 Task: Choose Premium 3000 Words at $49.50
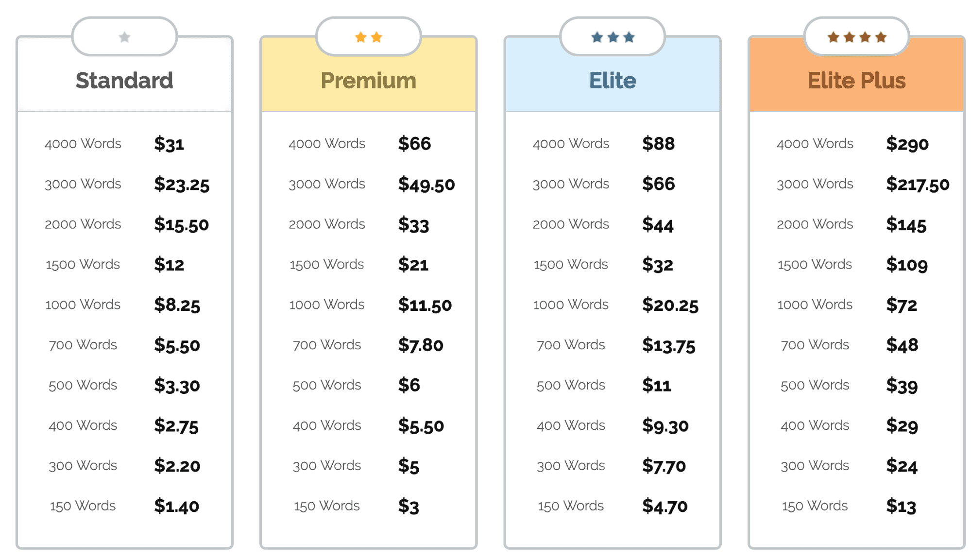(x=426, y=184)
